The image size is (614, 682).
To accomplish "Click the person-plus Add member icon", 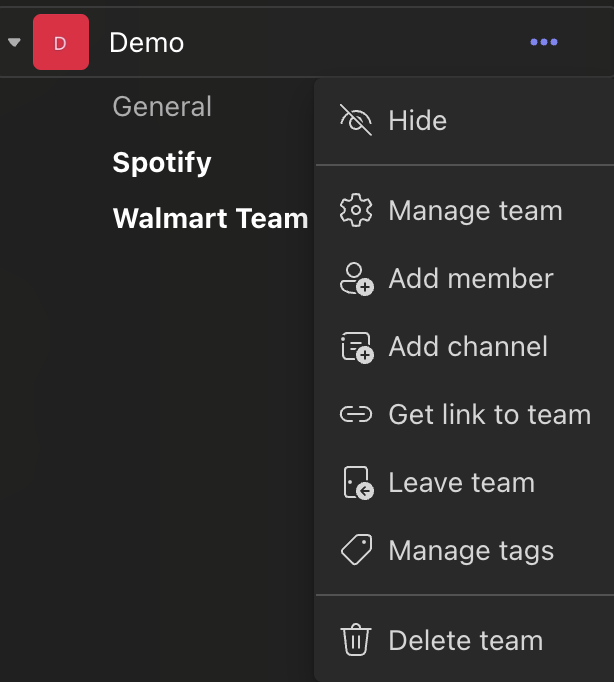I will (x=356, y=279).
